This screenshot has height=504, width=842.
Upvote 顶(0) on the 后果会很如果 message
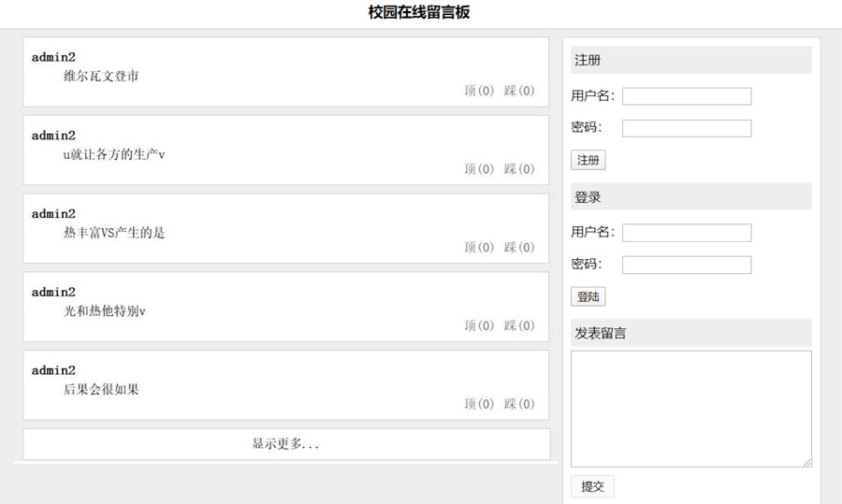(479, 404)
